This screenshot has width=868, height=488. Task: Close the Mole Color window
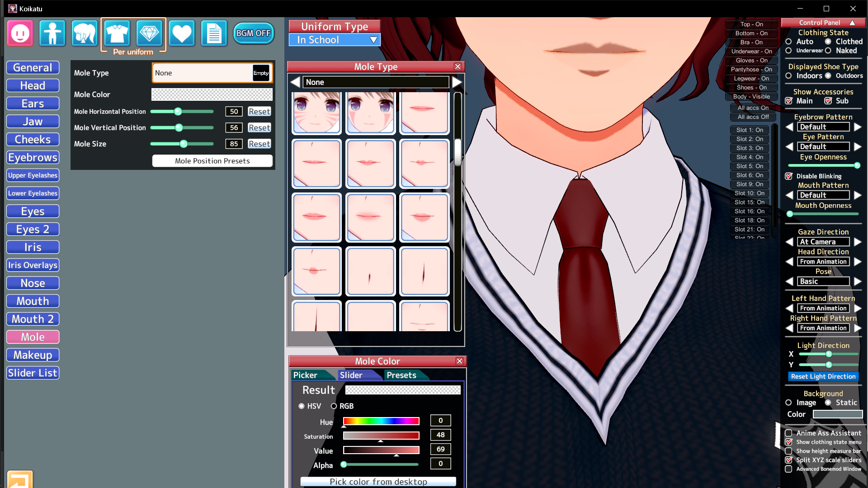(x=459, y=361)
